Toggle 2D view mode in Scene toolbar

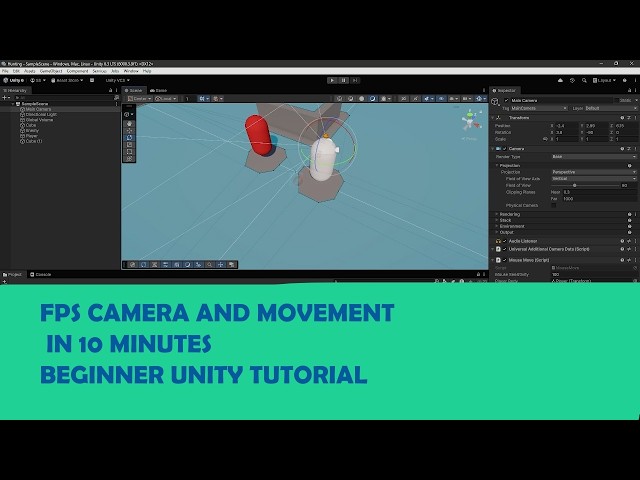(x=403, y=98)
